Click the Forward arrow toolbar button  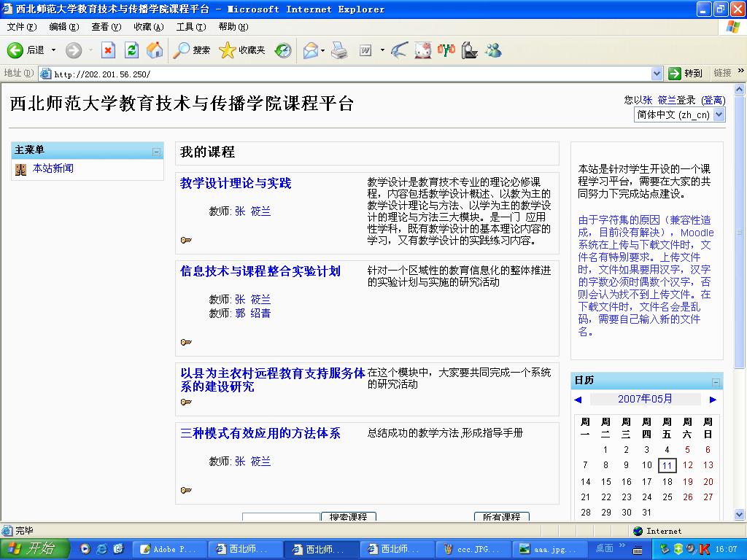74,50
